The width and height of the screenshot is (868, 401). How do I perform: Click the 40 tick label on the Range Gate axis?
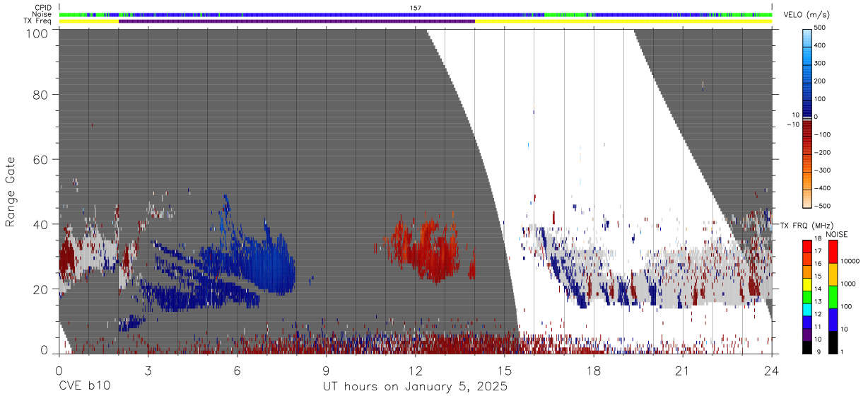(40, 224)
